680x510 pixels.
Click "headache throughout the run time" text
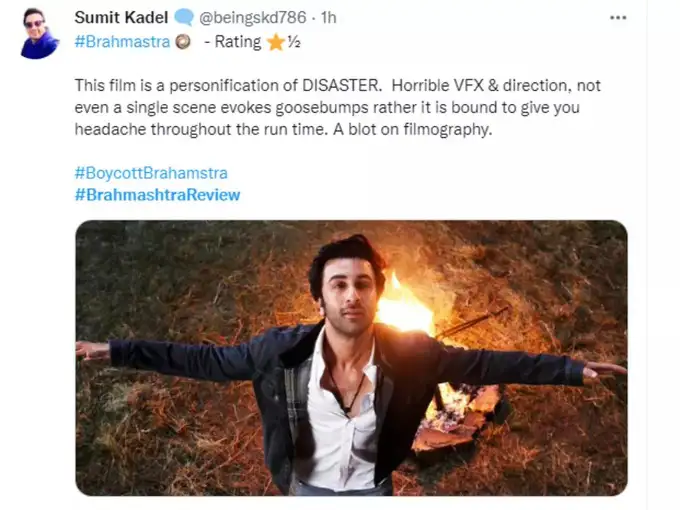[x=201, y=129]
